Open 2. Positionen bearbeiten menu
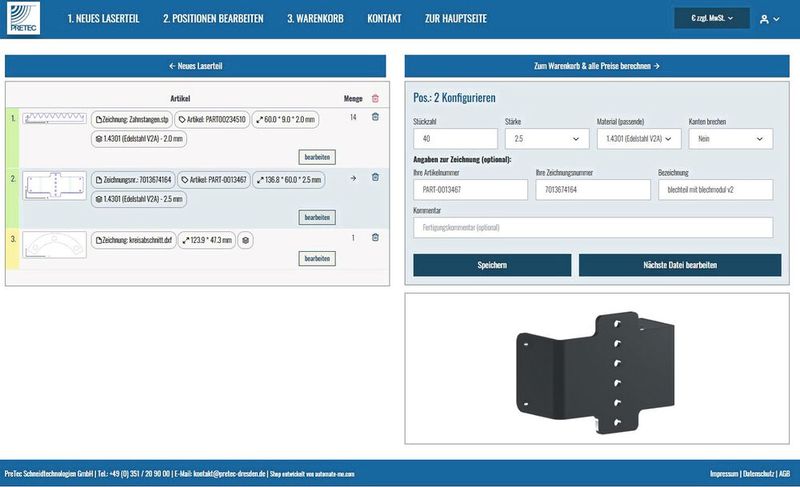The image size is (800, 487). 213,18
